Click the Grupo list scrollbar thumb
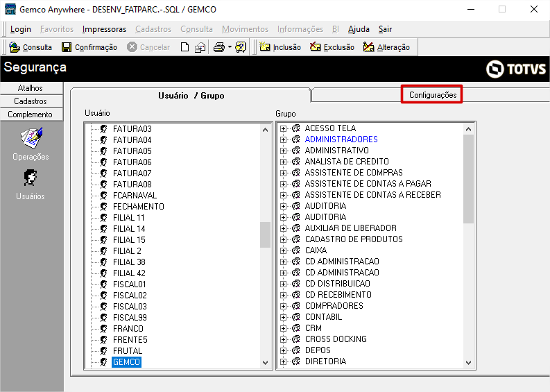The height and width of the screenshot is (392, 550). pyautogui.click(x=469, y=179)
